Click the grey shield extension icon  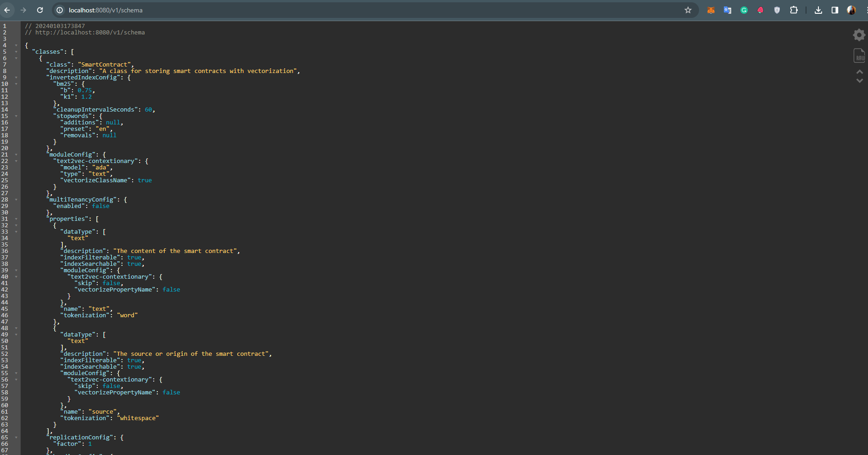point(777,10)
